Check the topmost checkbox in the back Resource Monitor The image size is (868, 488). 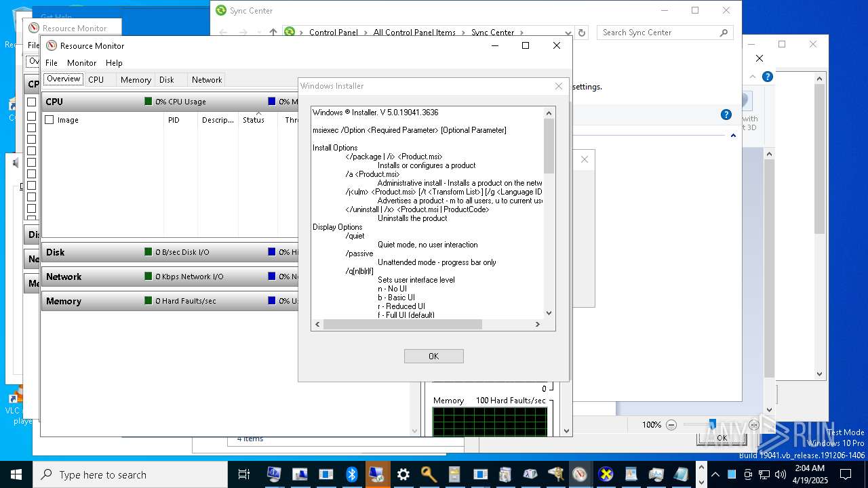click(x=31, y=102)
